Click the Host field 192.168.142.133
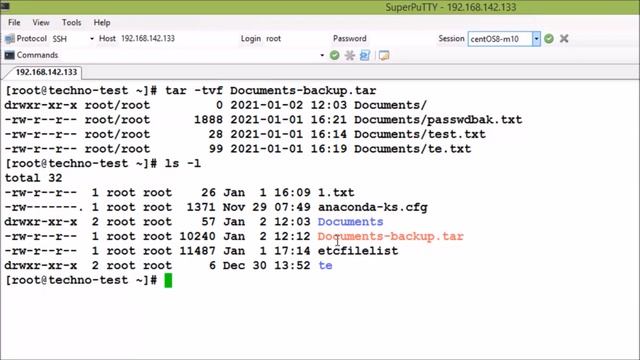Screen dimensions: 640x360 click(x=148, y=38)
